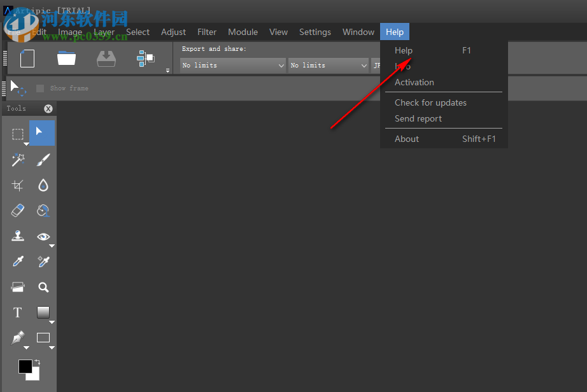Viewport: 587px width, 392px height.
Task: Expand the Rectangle shape flyout arrow
Action: (x=52, y=348)
